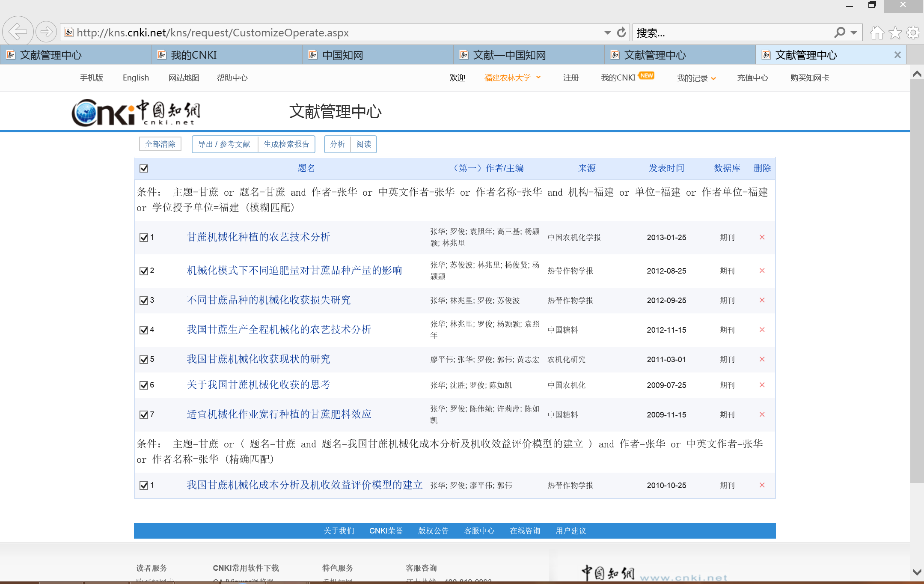This screenshot has height=584, width=924.
Task: Click the vertical scrollbar down arrow
Action: (x=917, y=572)
